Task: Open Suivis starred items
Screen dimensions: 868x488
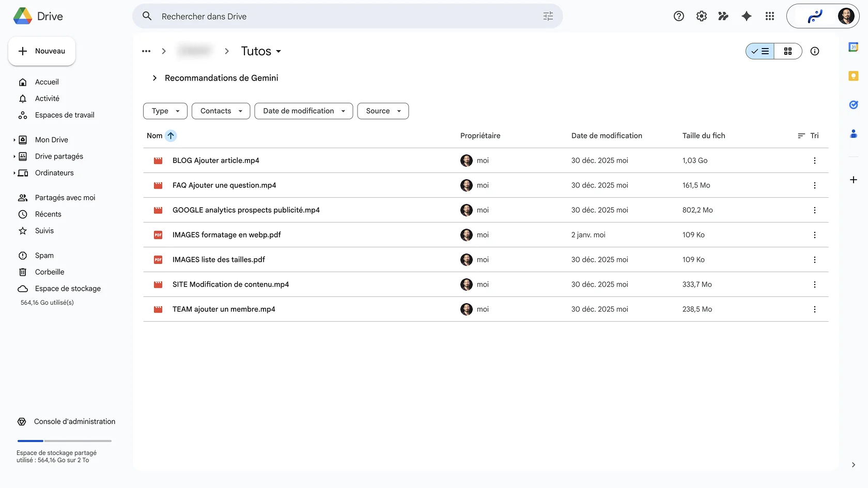Action: 44,231
